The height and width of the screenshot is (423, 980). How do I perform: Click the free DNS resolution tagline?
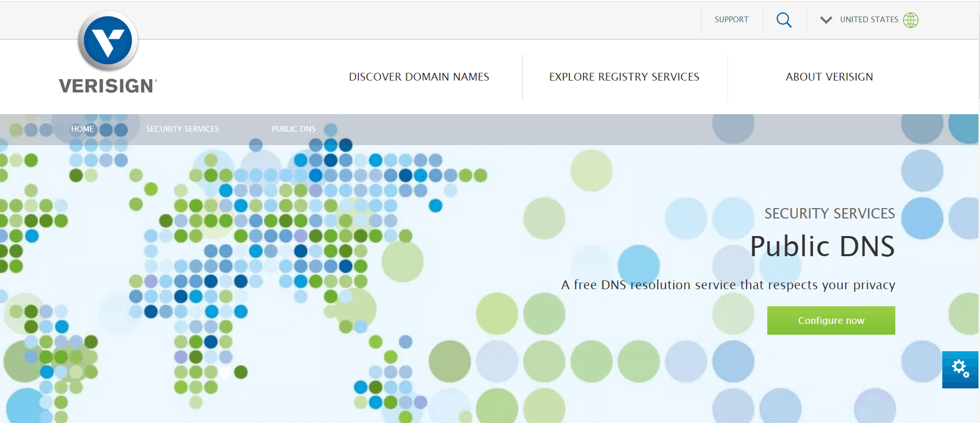pyautogui.click(x=728, y=285)
